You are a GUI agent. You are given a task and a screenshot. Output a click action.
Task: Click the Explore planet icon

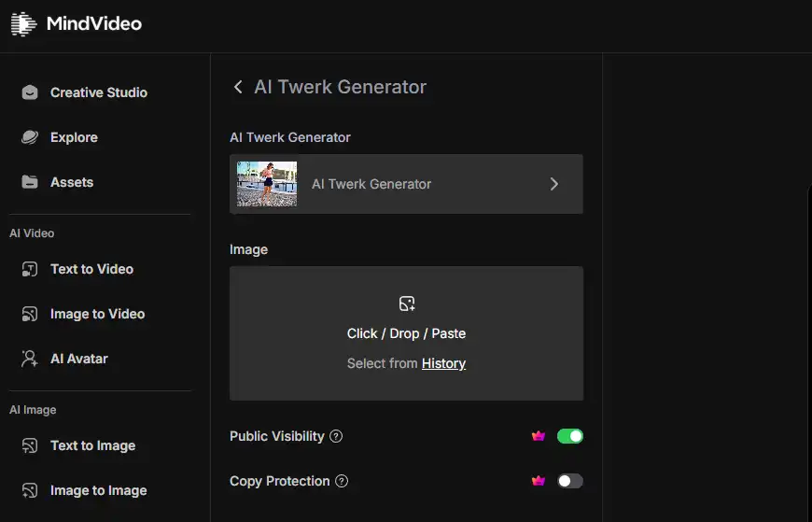click(x=30, y=137)
